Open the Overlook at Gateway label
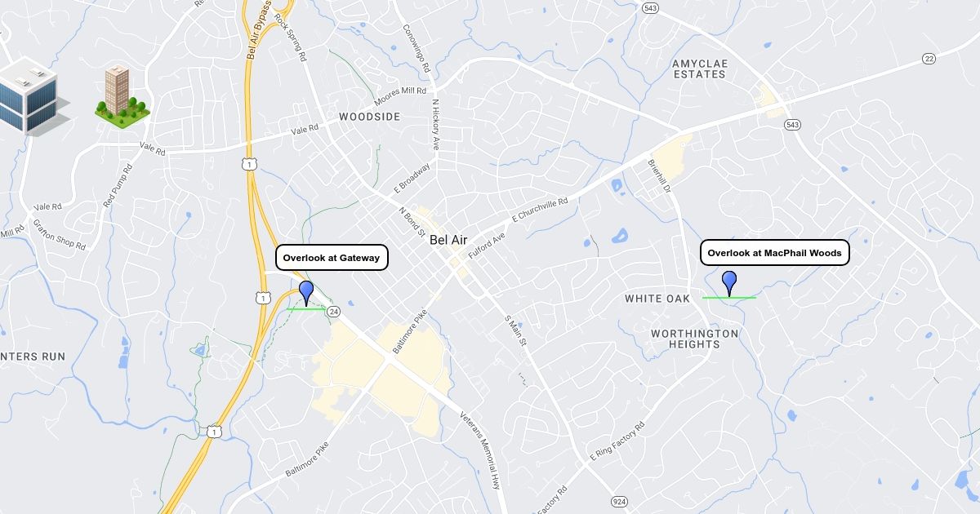The width and height of the screenshot is (980, 514). coord(332,258)
